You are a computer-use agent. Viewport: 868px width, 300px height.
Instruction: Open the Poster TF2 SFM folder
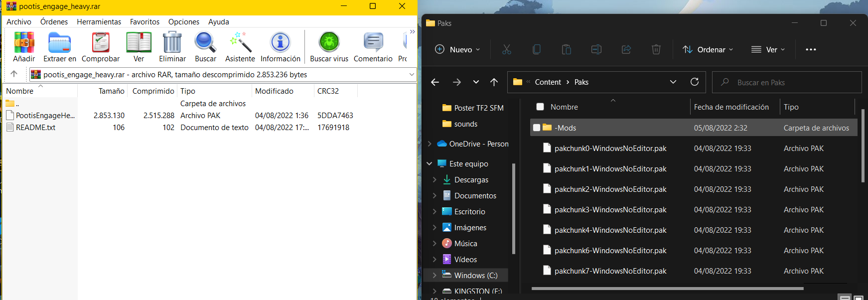[473, 108]
